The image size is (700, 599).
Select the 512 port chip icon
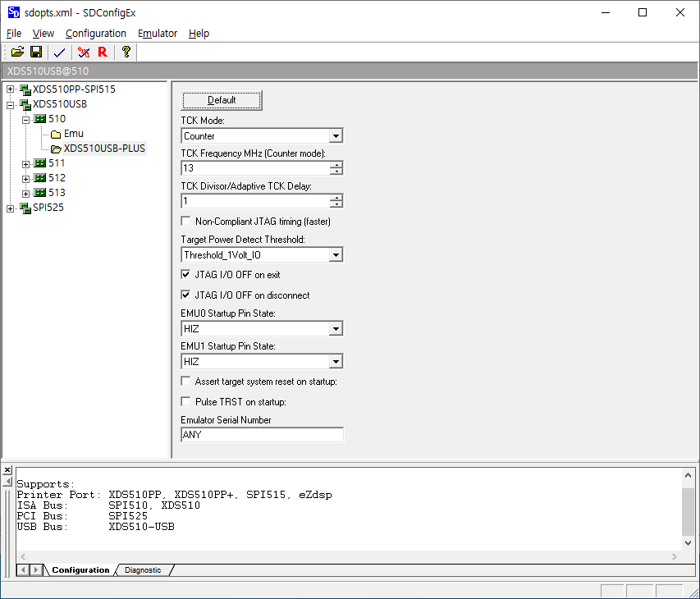coord(40,177)
